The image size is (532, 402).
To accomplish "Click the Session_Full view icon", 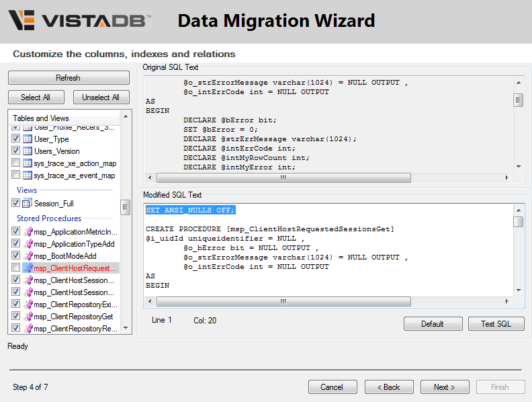I will (x=28, y=203).
